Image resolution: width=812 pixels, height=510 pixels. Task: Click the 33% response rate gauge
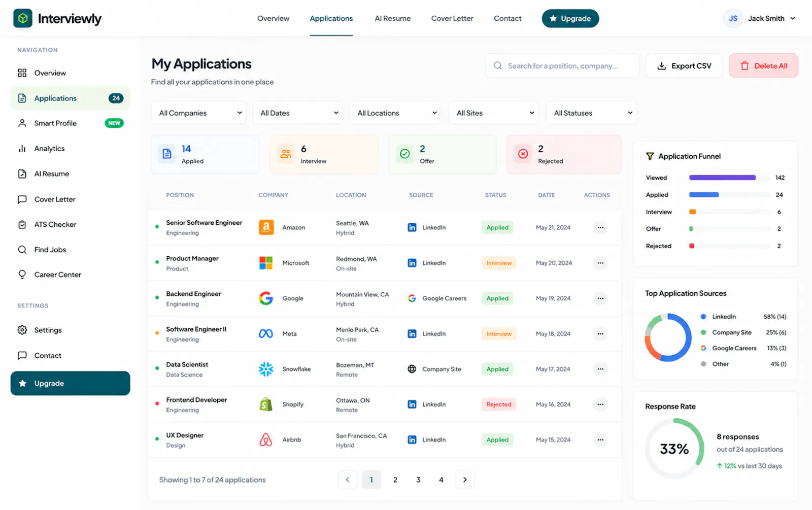coord(674,449)
